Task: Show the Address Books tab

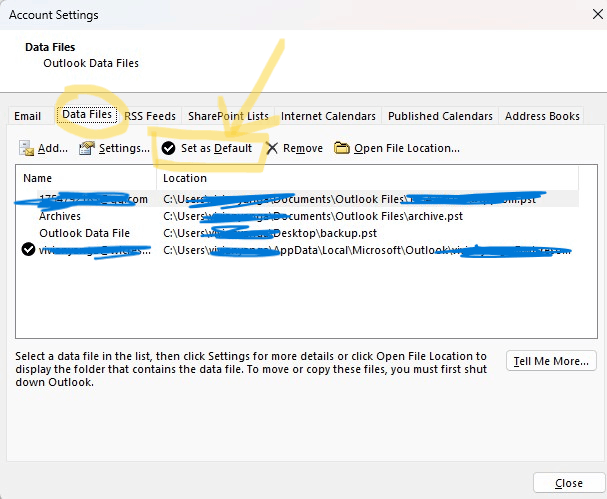Action: tap(542, 116)
